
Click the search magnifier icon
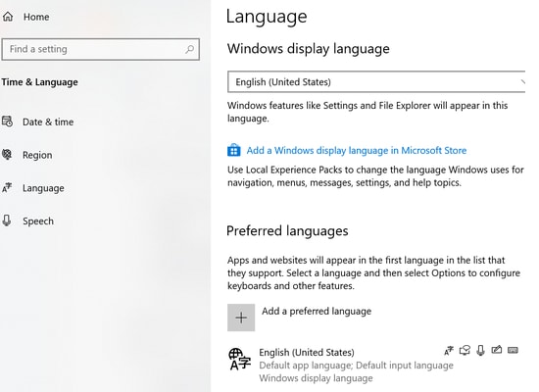pyautogui.click(x=189, y=49)
